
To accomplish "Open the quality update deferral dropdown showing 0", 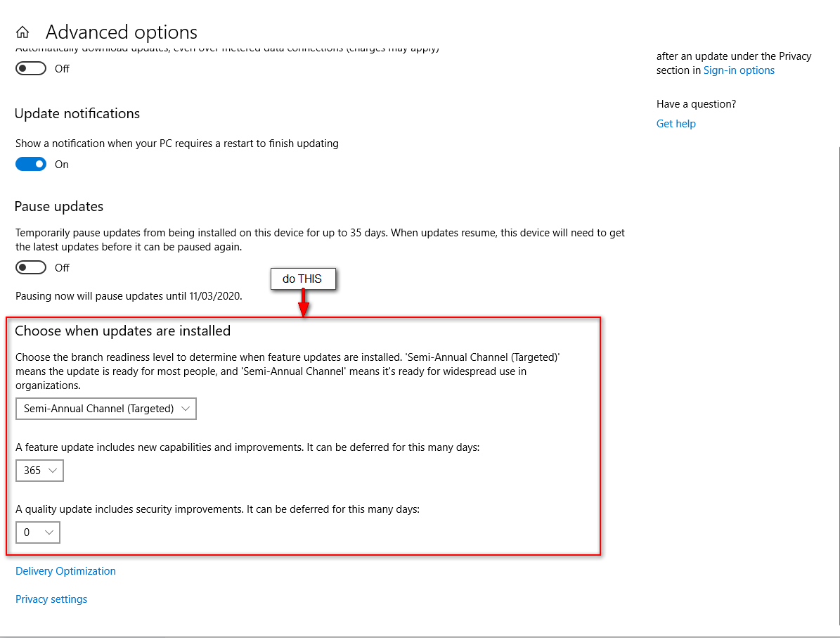I will point(38,532).
